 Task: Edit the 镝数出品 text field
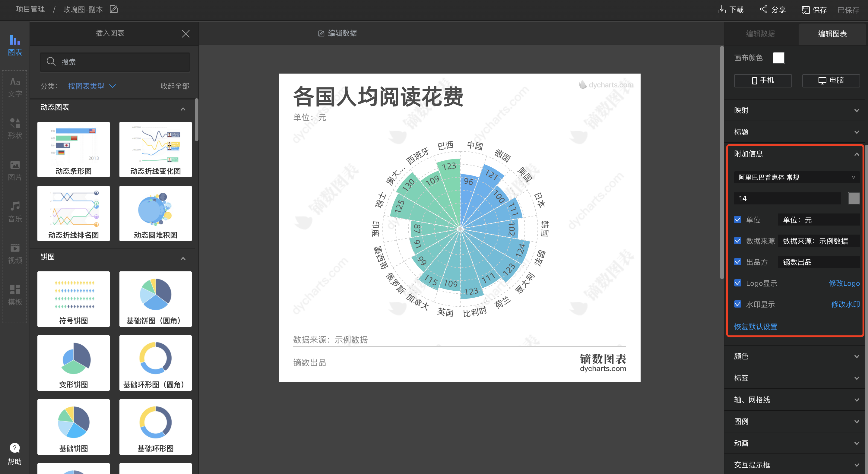(819, 262)
